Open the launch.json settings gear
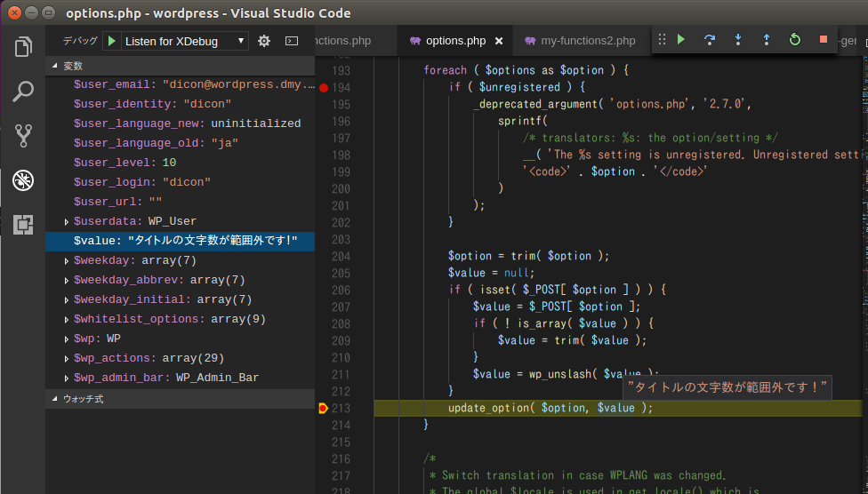Viewport: 868px width, 494px height. [x=264, y=41]
